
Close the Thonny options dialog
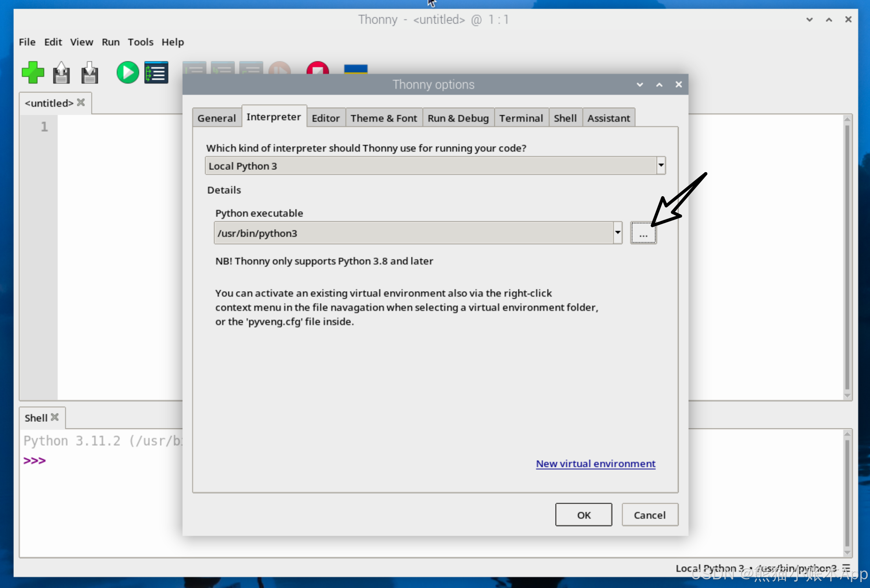(679, 85)
